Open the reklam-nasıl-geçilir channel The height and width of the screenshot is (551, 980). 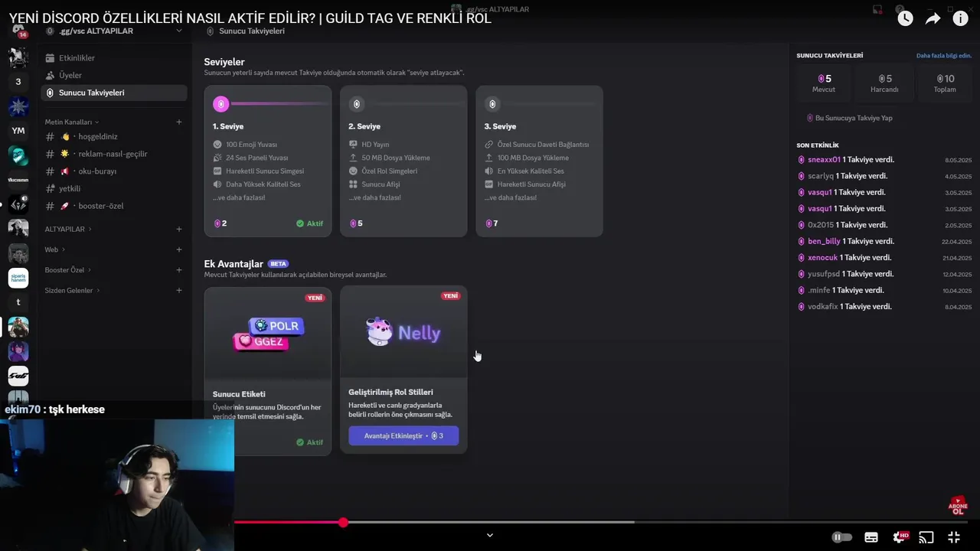pos(113,154)
